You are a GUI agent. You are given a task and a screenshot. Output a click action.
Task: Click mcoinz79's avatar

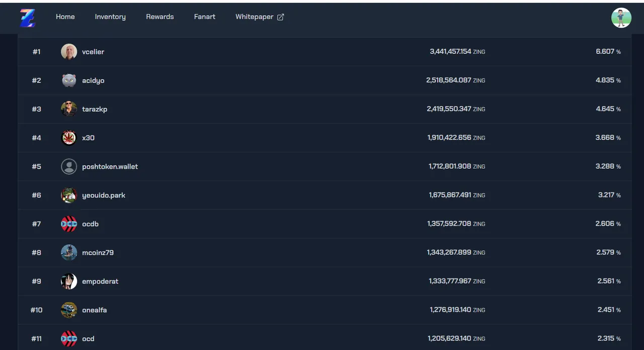pos(69,252)
